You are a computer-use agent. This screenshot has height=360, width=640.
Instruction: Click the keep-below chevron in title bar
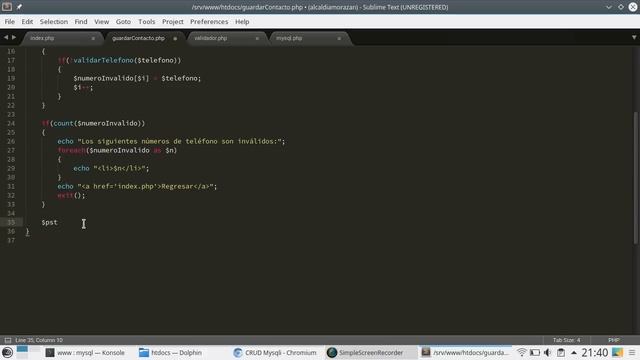(x=609, y=7)
